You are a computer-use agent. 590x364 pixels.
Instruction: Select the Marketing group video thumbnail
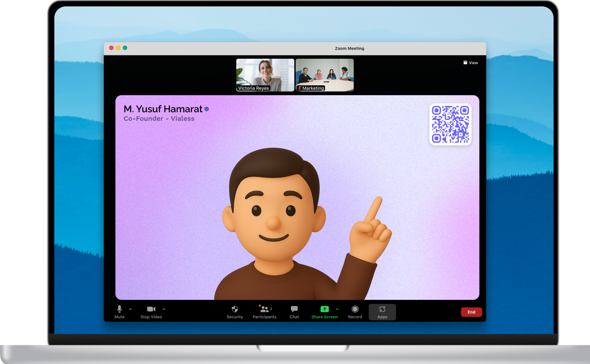pyautogui.click(x=325, y=75)
